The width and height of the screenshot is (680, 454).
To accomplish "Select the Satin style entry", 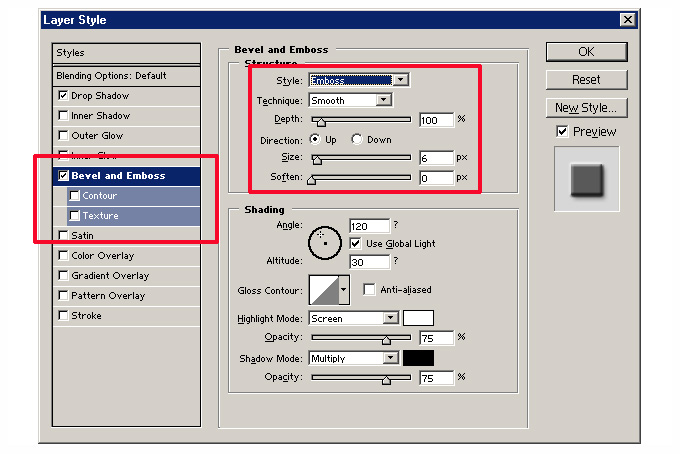I will [82, 236].
